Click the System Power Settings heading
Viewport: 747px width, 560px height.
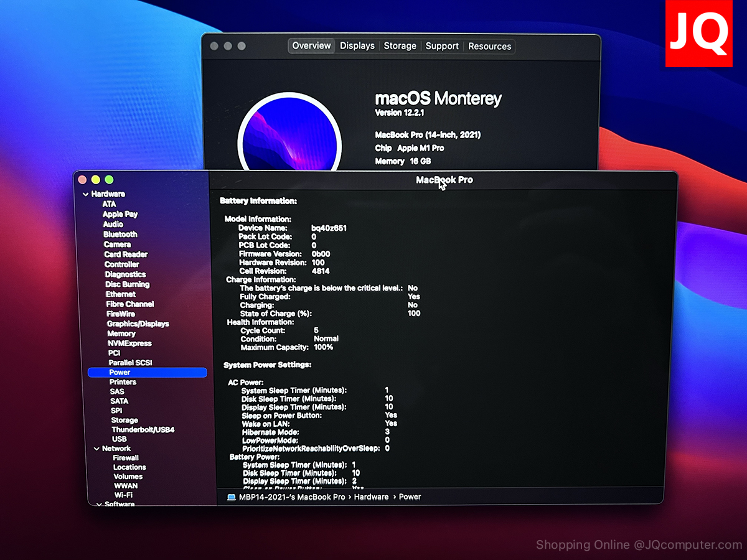(268, 365)
